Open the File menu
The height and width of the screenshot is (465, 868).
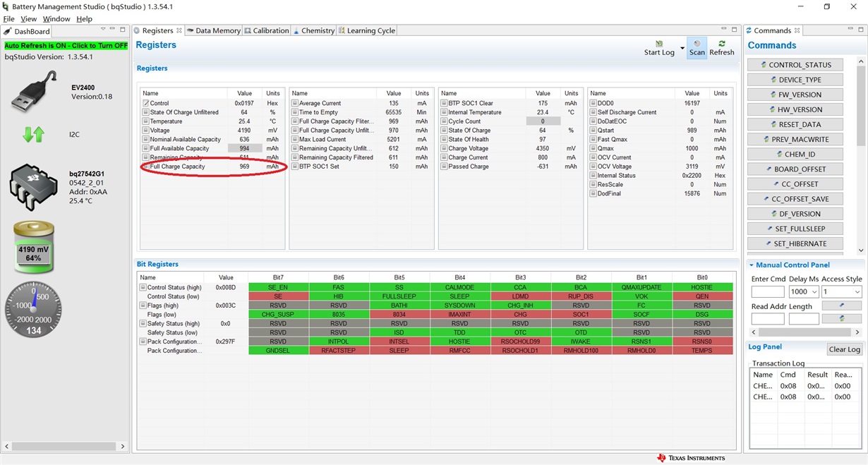pos(8,19)
